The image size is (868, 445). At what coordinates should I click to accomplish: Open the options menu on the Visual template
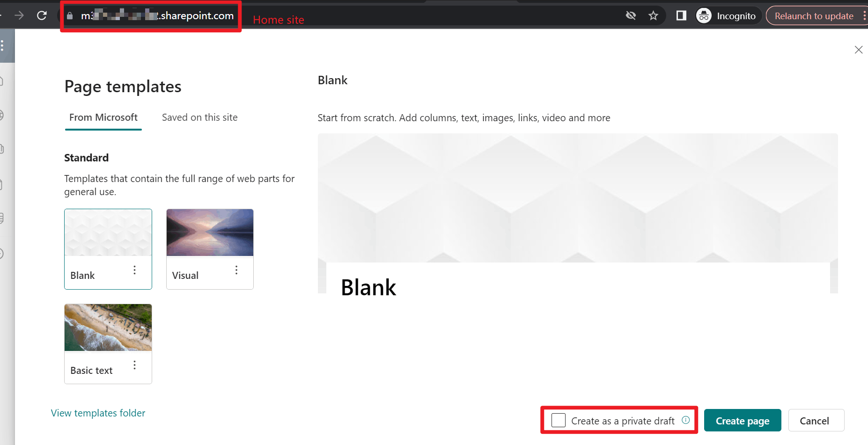click(x=236, y=270)
